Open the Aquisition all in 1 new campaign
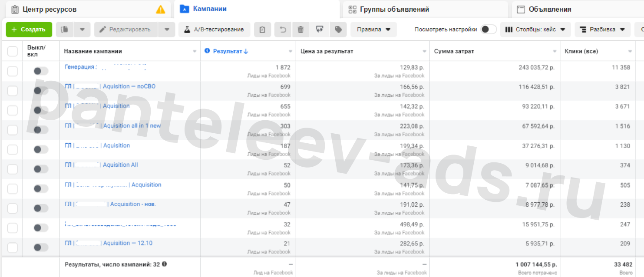 (112, 126)
